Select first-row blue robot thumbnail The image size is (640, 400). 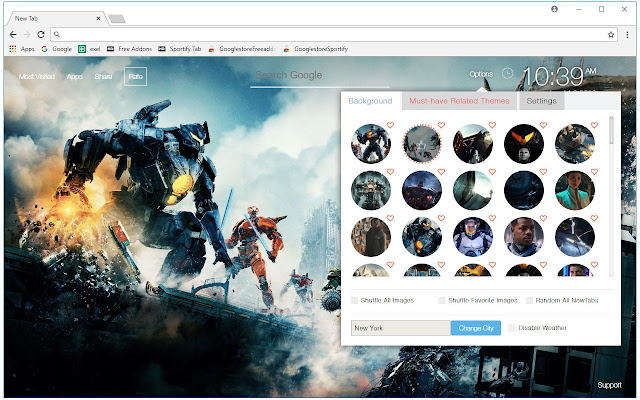tap(371, 144)
